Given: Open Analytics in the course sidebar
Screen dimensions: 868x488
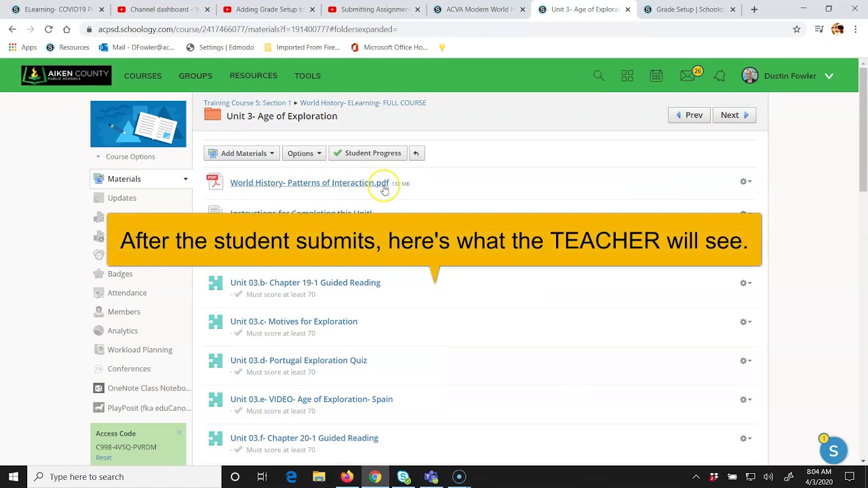Looking at the screenshot, I should coord(123,331).
